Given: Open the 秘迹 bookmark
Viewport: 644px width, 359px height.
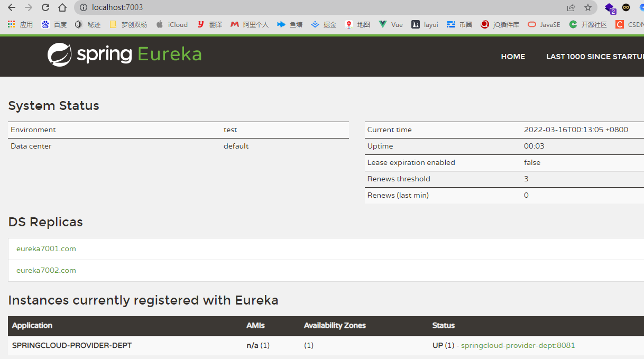Looking at the screenshot, I should 88,24.
